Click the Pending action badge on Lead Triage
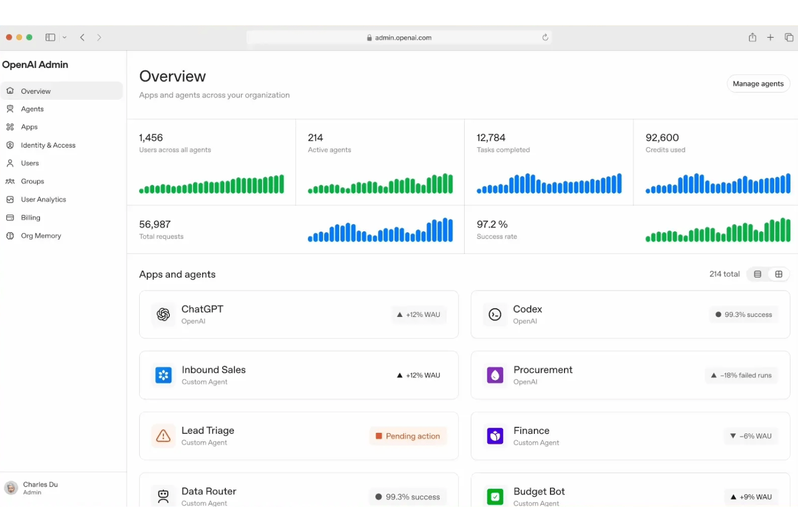This screenshot has height=532, width=798. tap(408, 436)
